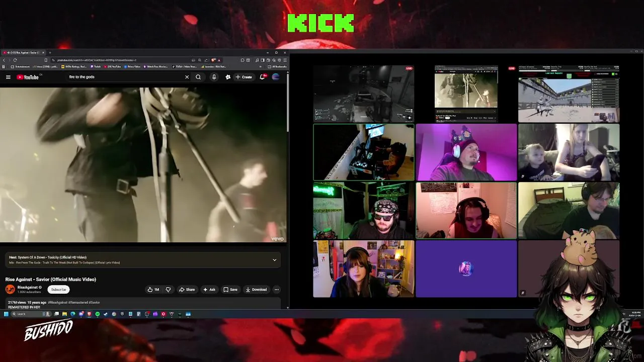This screenshot has width=644, height=362.
Task: Download the video
Action: click(x=256, y=290)
